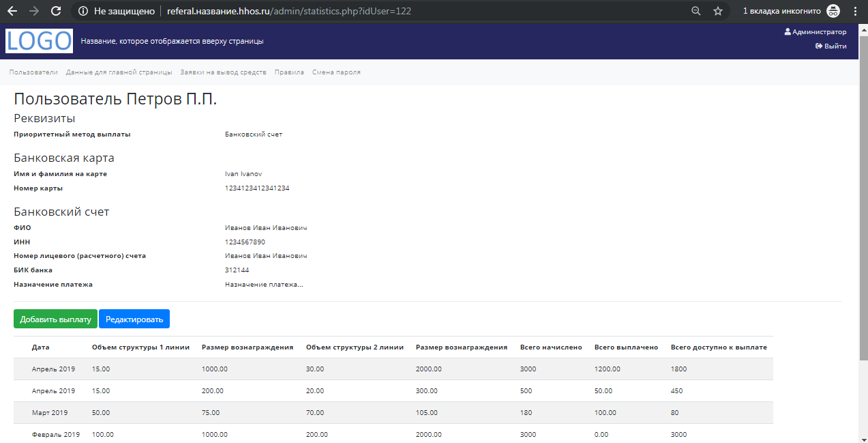Go back with the browser back arrow

click(x=12, y=11)
